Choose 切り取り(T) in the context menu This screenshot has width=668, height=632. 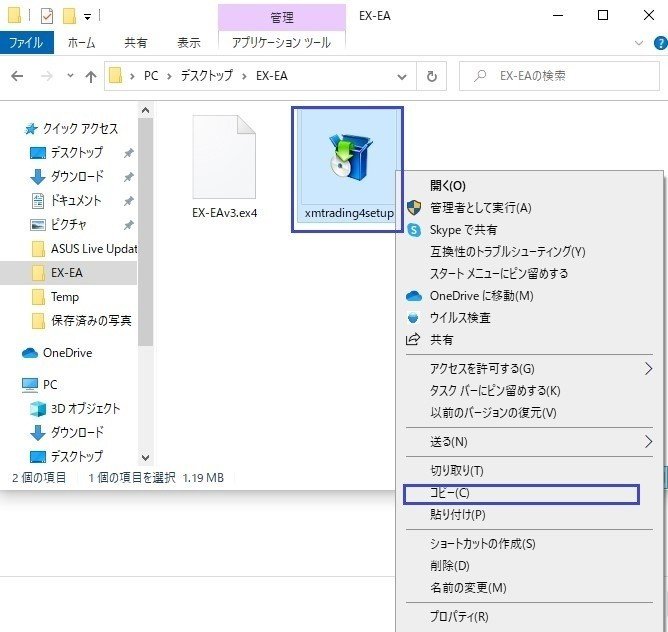tap(457, 470)
